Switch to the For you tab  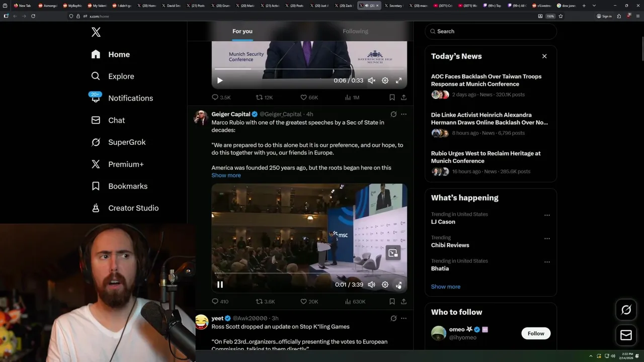243,31
